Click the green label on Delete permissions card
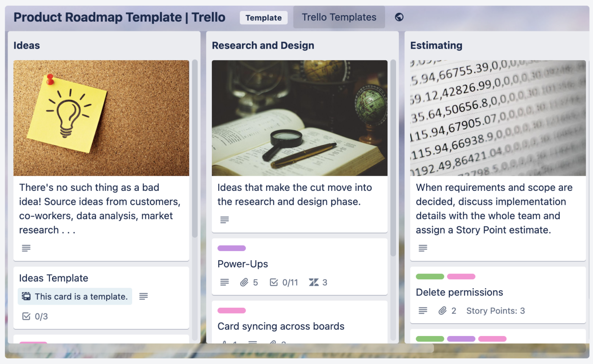The height and width of the screenshot is (364, 593). (x=430, y=277)
